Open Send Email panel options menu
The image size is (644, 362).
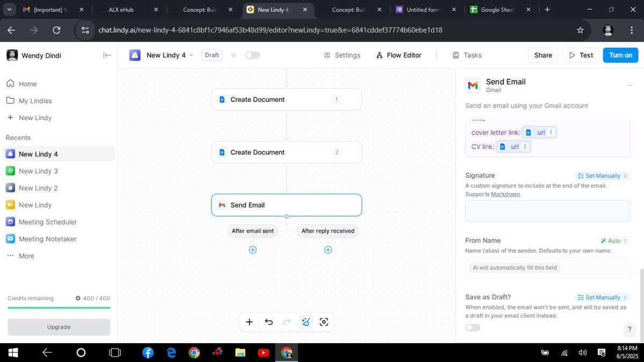pos(630,85)
